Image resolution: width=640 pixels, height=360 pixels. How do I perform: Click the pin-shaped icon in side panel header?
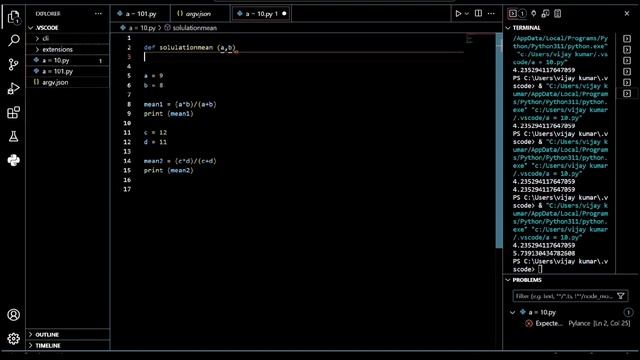(x=533, y=13)
